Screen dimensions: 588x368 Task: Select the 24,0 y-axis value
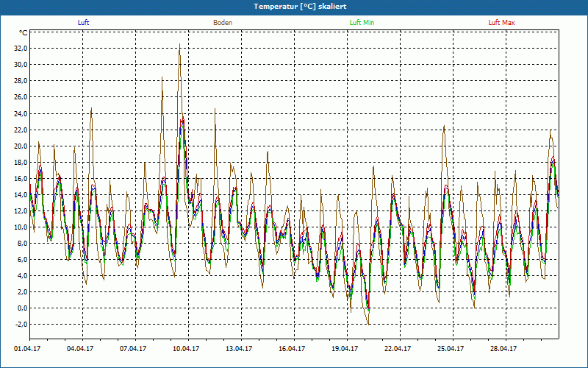(21, 113)
